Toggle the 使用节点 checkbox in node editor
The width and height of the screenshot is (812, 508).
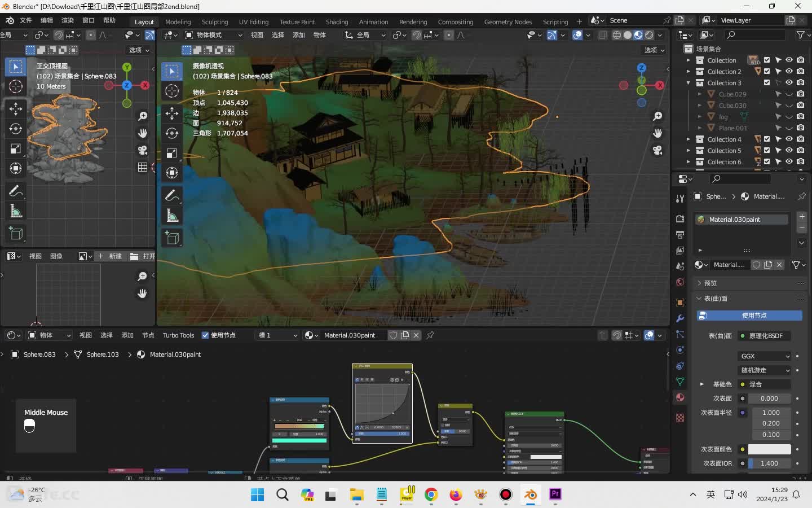coord(205,335)
